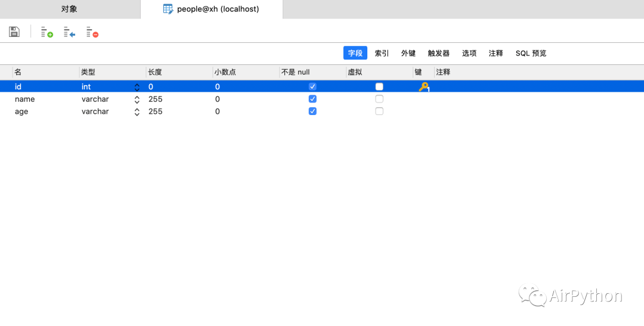The height and width of the screenshot is (326, 644).
Task: Switch to the 对象 tab
Action: pos(69,9)
